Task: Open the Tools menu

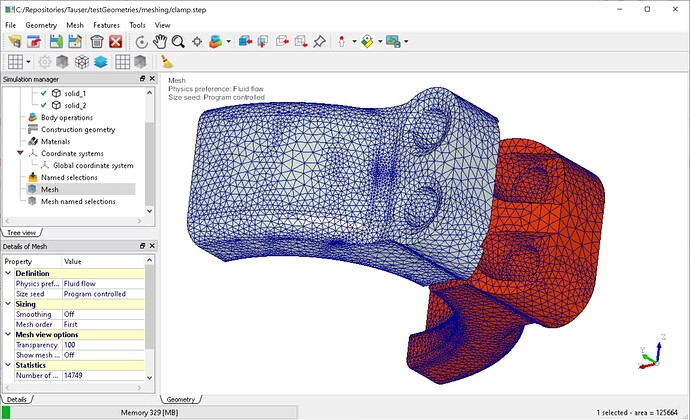Action: click(137, 25)
